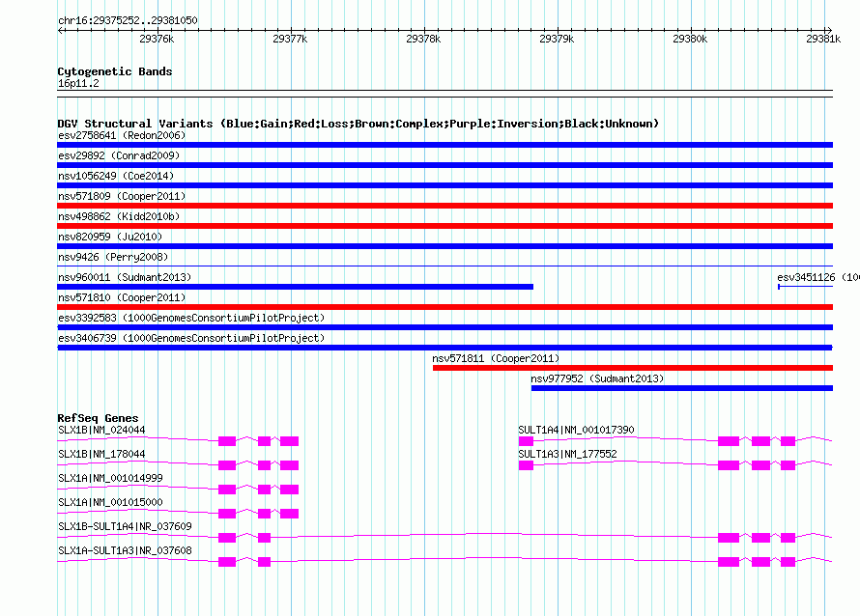Select the 29376k ruler tick label
860x616 pixels.
coord(157,39)
